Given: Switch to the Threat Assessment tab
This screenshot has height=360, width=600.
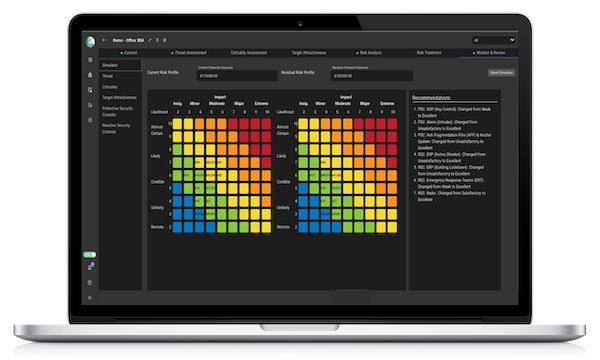Looking at the screenshot, I should click(189, 53).
